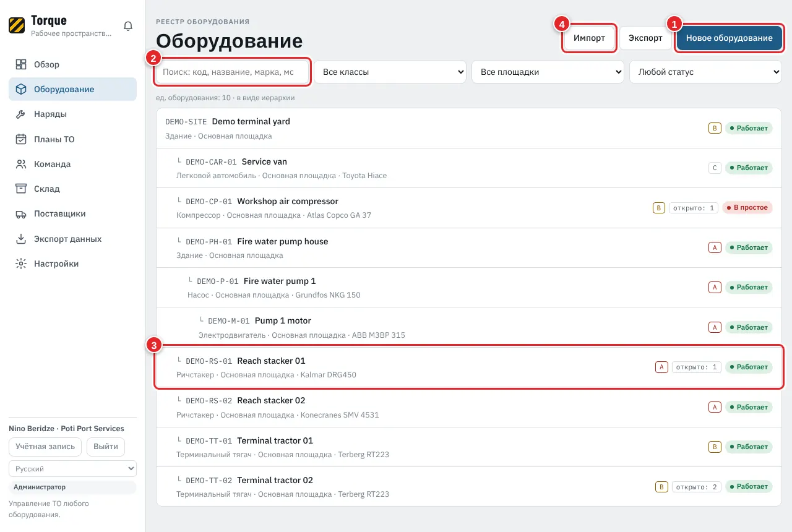Click the Новое оборудование button
This screenshot has height=532, width=792.
(729, 38)
